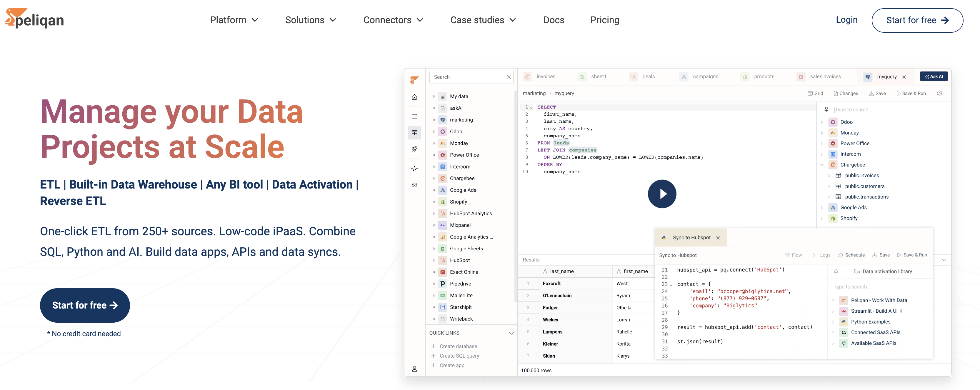Click the Peliqan logo
The width and height of the screenshot is (980, 390).
[34, 18]
